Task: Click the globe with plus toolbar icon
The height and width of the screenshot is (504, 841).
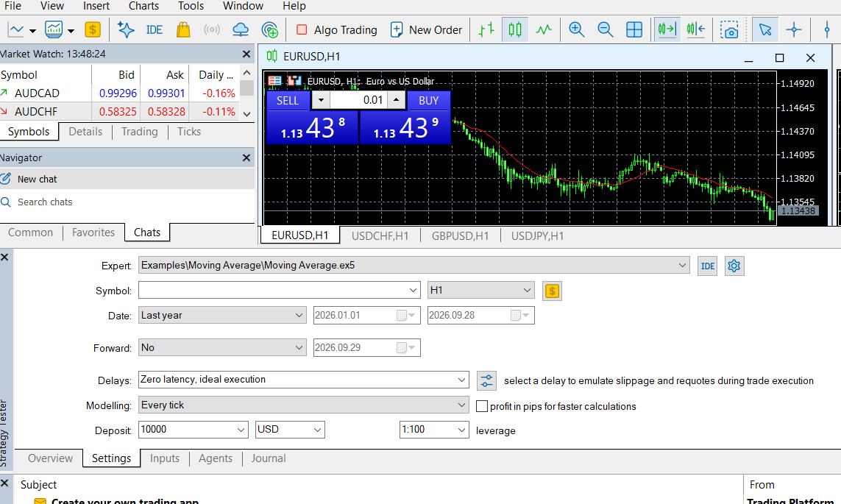Action: coord(270,29)
